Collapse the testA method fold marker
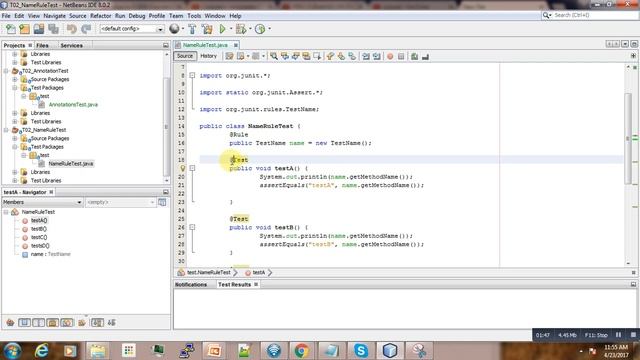The height and width of the screenshot is (360, 640). tap(192, 168)
